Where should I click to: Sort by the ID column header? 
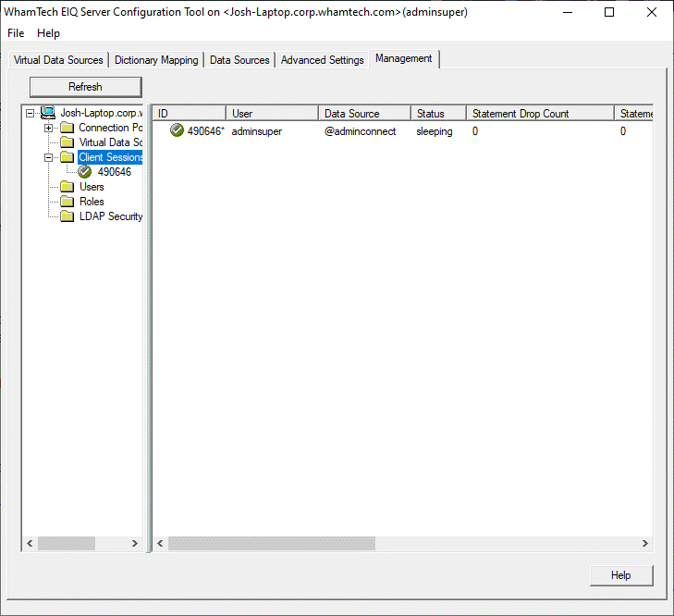190,114
